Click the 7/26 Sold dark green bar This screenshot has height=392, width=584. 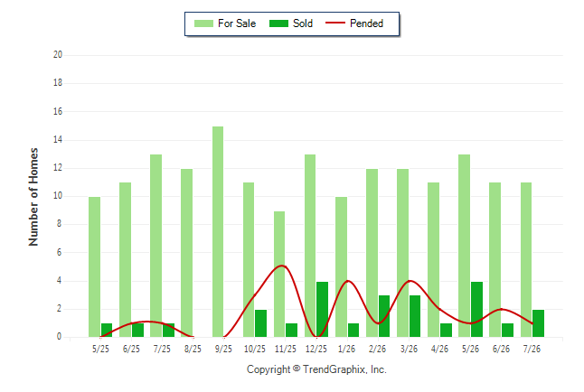point(538,323)
